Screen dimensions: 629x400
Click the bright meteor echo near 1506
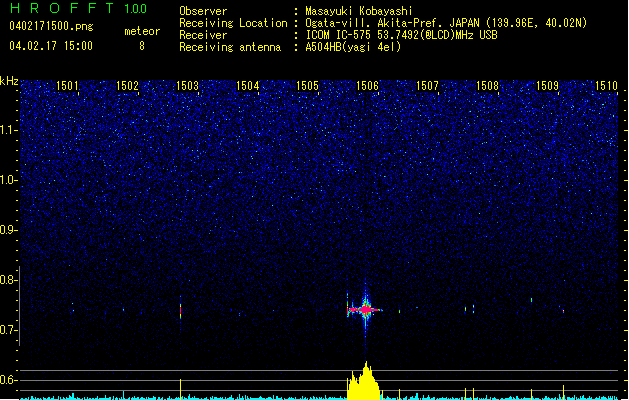pyautogui.click(x=366, y=310)
